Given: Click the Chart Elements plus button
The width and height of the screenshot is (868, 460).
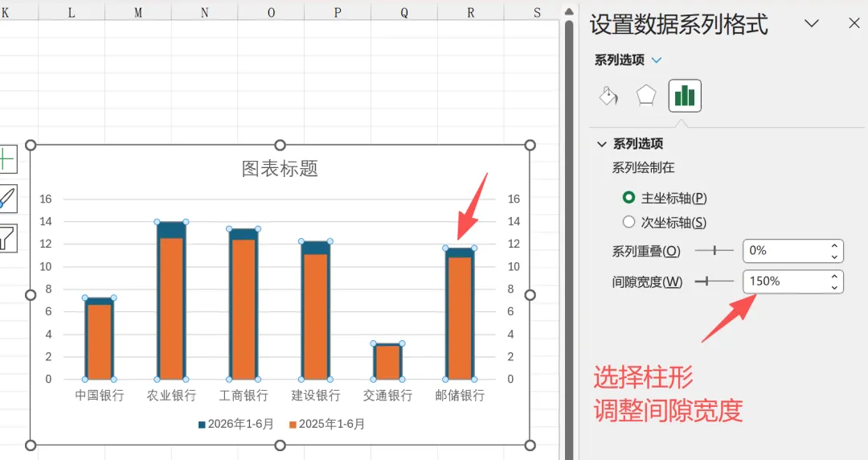Looking at the screenshot, I should point(8,159).
